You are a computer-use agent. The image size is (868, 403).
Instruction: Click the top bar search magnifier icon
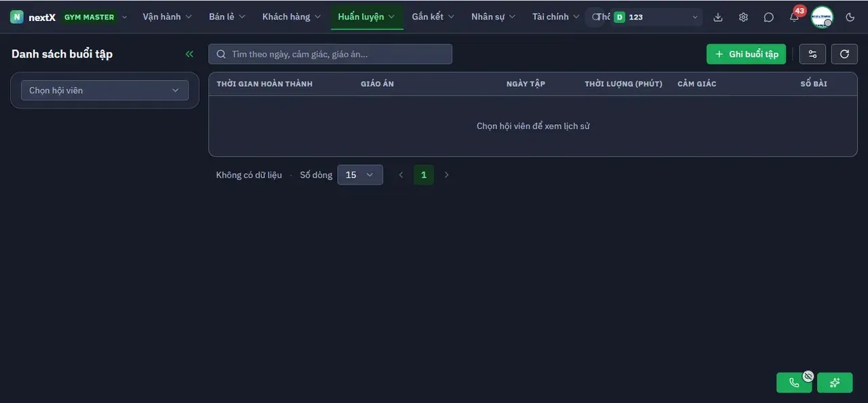pyautogui.click(x=596, y=17)
